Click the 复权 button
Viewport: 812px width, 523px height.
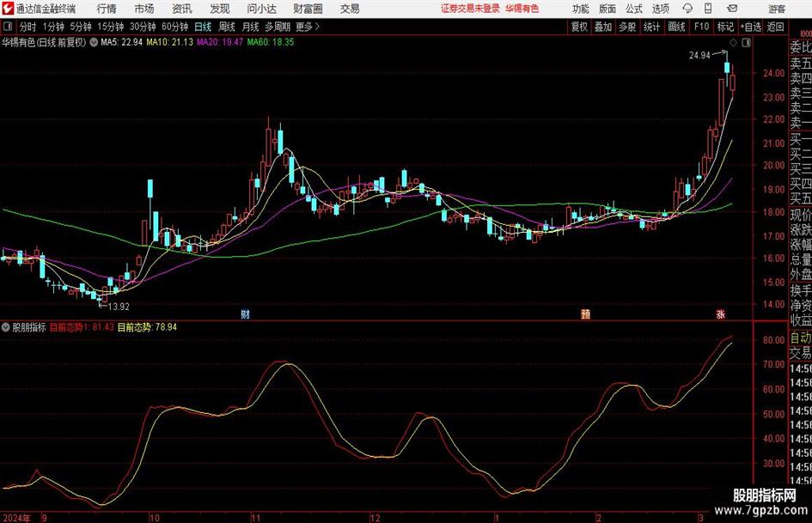579,27
